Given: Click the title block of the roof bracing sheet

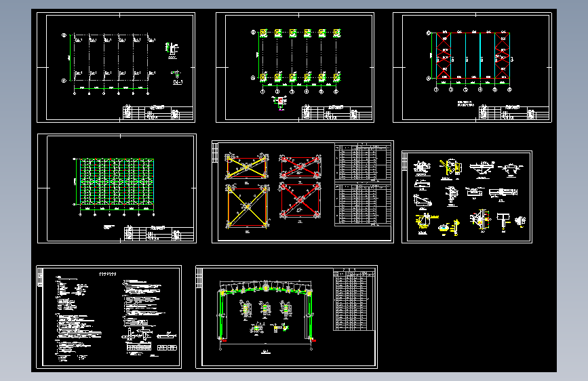Looking at the screenshot, I should coord(514,113).
